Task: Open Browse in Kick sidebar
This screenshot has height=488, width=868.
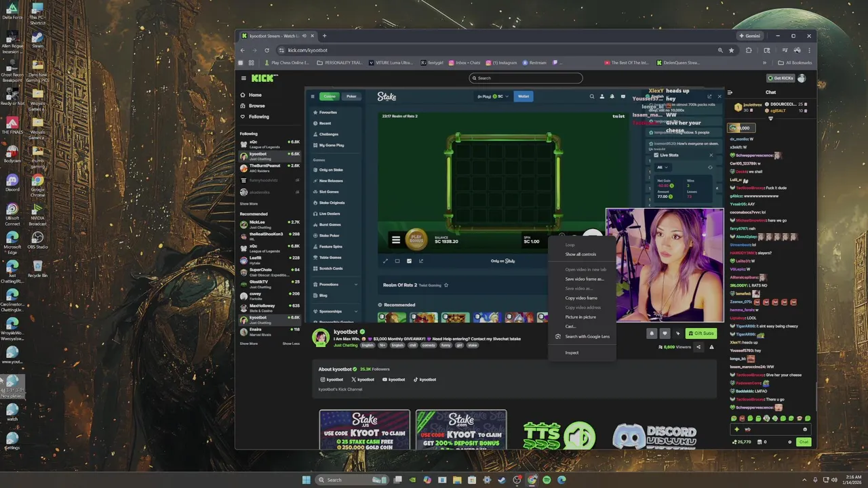Action: click(256, 106)
